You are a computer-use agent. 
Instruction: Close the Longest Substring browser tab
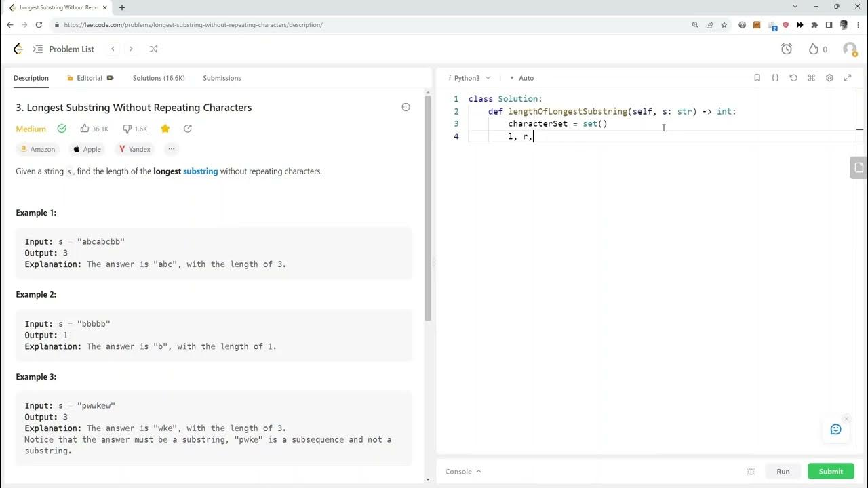click(x=105, y=7)
